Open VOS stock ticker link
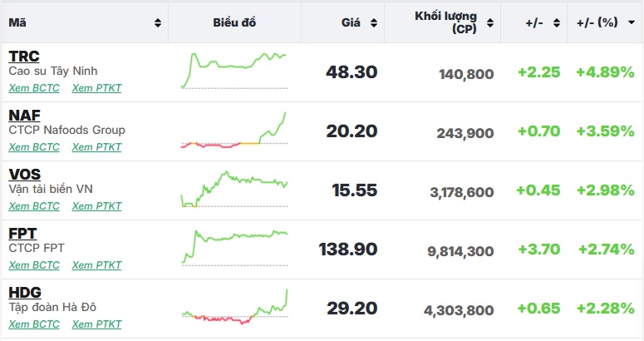This screenshot has height=341, width=644. 24,175
